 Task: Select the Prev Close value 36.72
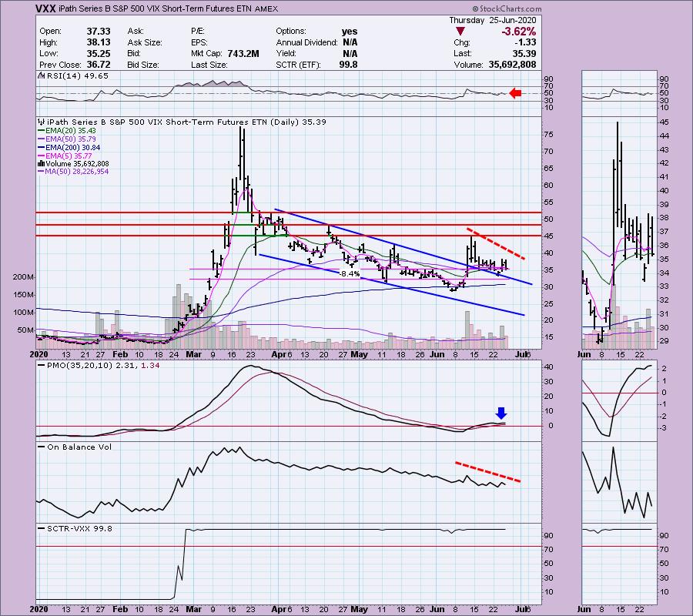tap(99, 65)
